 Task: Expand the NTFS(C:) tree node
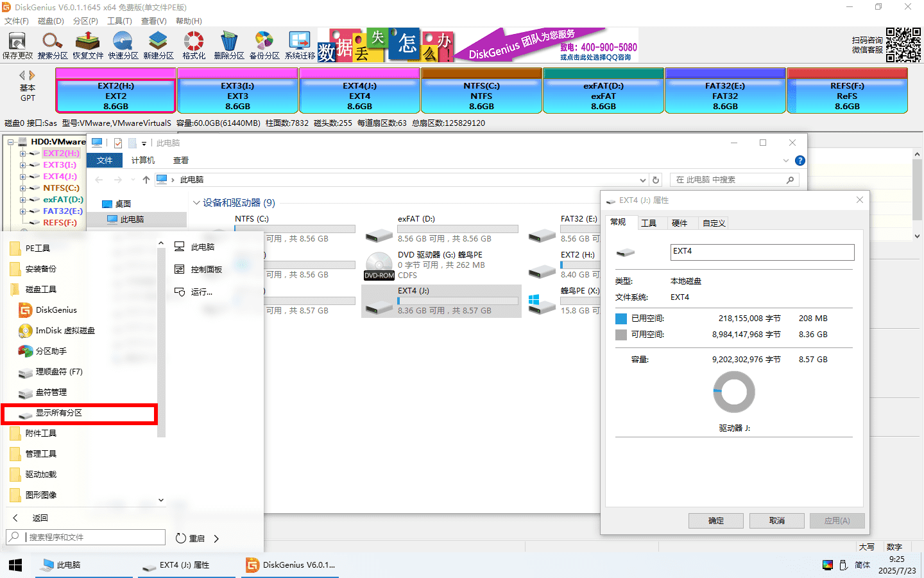pos(22,188)
